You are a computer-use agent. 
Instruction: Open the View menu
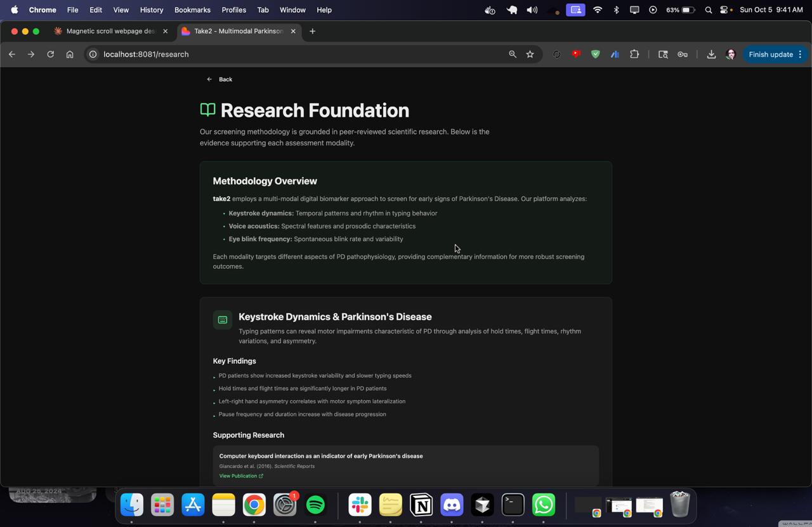[x=121, y=10]
